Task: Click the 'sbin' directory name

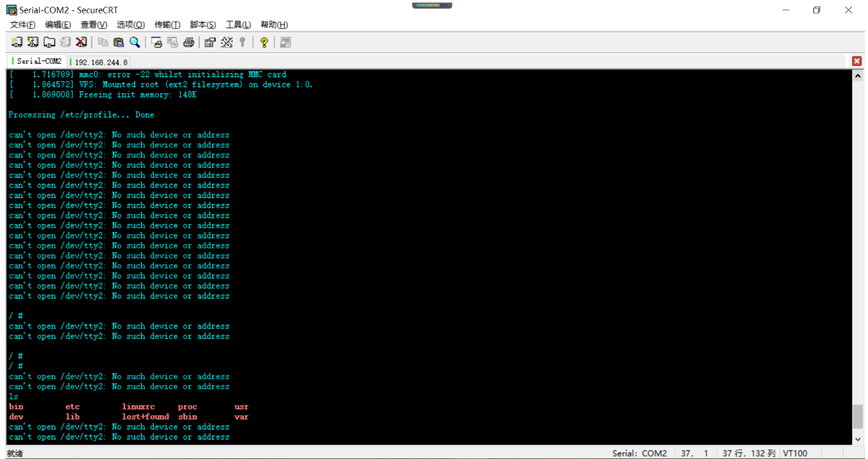Action: (188, 417)
